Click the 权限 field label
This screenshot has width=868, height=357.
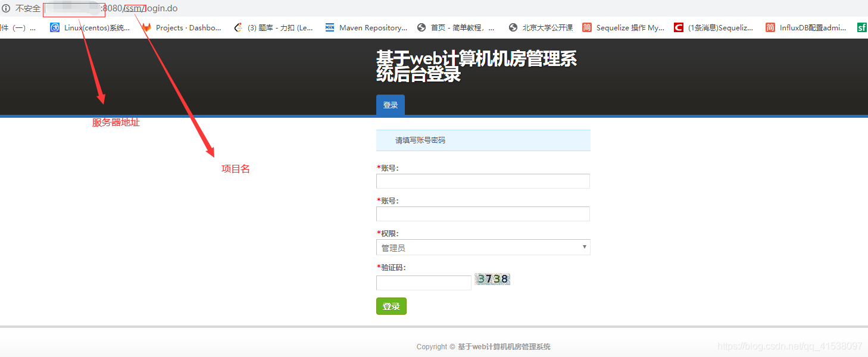click(x=388, y=233)
